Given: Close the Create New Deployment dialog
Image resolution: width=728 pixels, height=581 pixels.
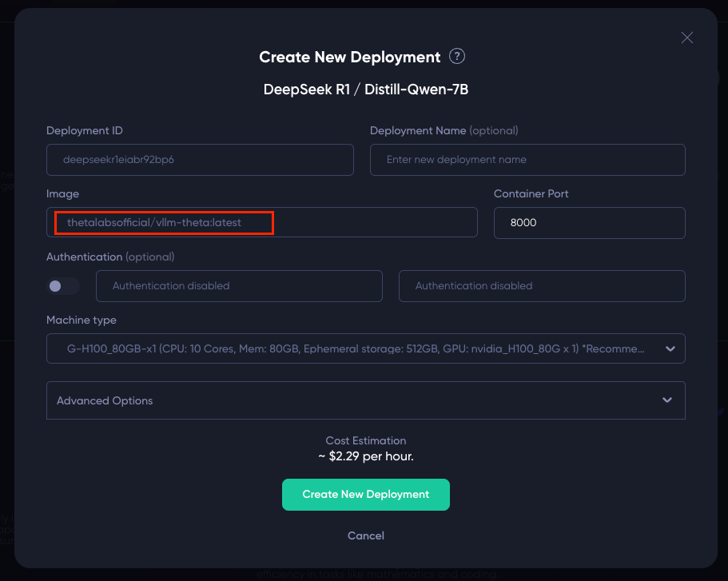Looking at the screenshot, I should tap(686, 38).
